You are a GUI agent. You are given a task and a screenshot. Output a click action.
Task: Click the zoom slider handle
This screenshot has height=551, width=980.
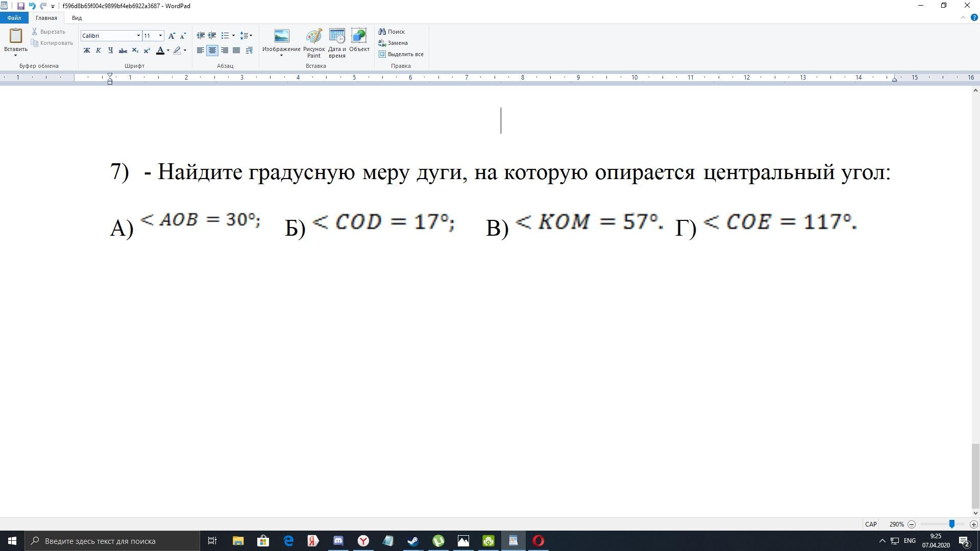(951, 524)
